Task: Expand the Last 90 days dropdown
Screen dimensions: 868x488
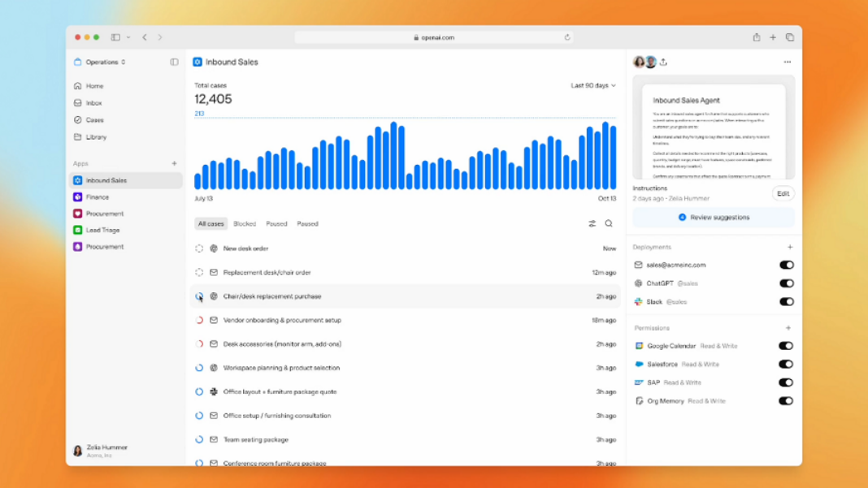Action: (592, 85)
